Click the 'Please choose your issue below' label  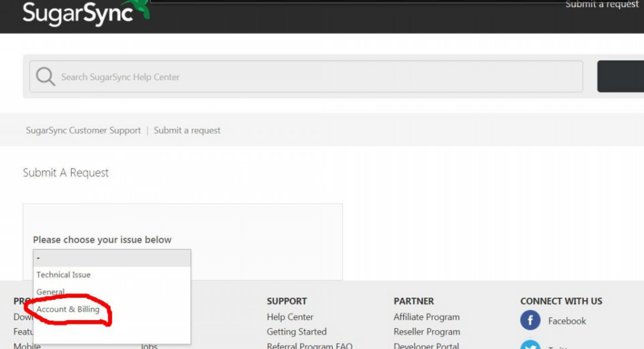pos(102,240)
